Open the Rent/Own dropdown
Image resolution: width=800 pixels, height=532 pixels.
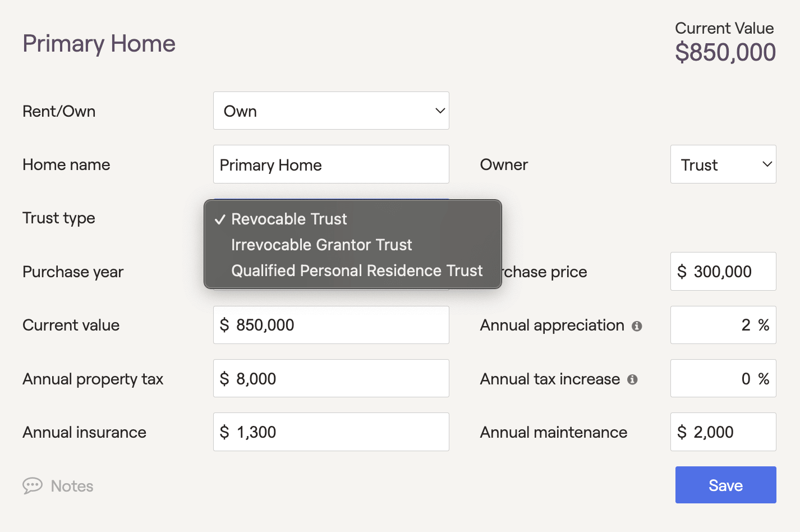[x=331, y=111]
